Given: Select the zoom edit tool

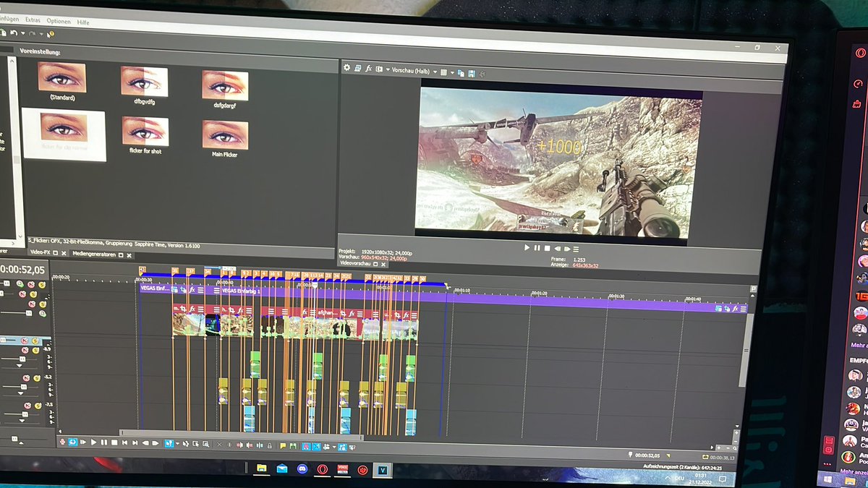Looking at the screenshot, I should coord(205,443).
